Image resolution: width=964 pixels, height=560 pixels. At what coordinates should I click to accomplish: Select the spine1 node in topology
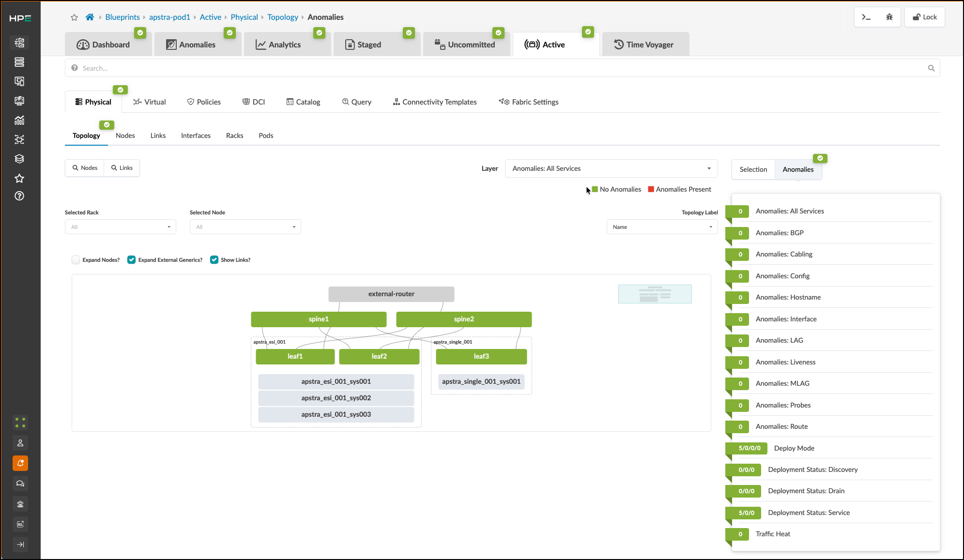pos(319,319)
